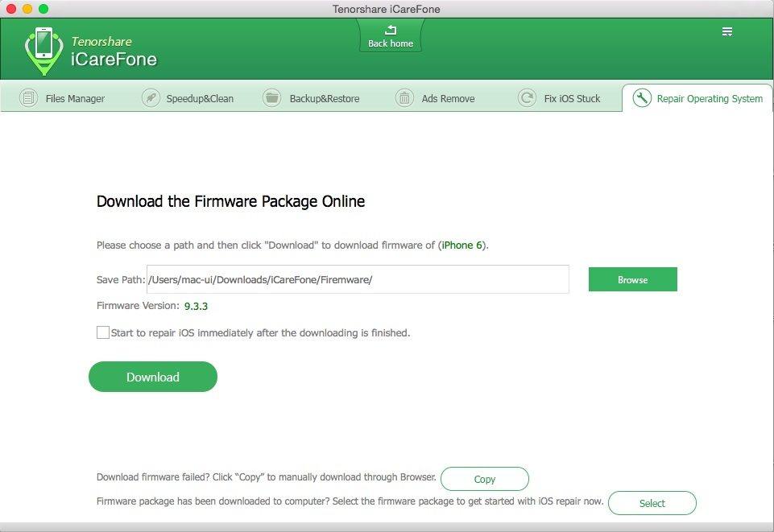Open the hamburger menu icon
This screenshot has height=532, width=774.
click(727, 32)
